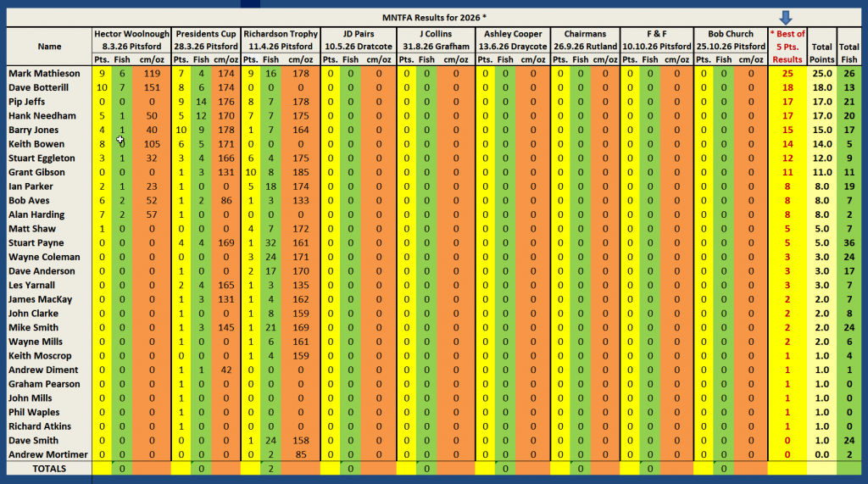Select the Mark Mathieson name cell
The width and height of the screenshot is (868, 484).
point(45,74)
